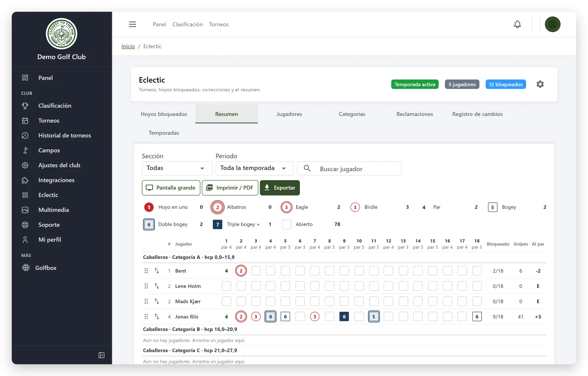Select the Hoyo en uno legend marker
This screenshot has width=588, height=376.
point(149,207)
